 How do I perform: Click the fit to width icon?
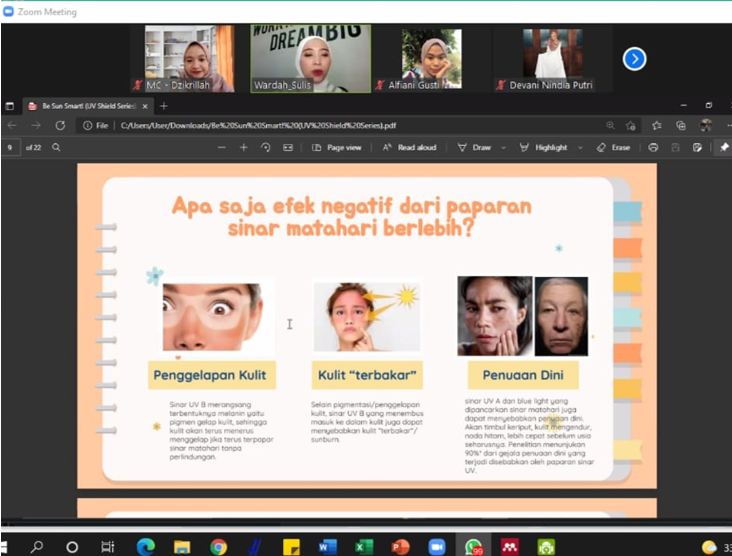pos(288,148)
